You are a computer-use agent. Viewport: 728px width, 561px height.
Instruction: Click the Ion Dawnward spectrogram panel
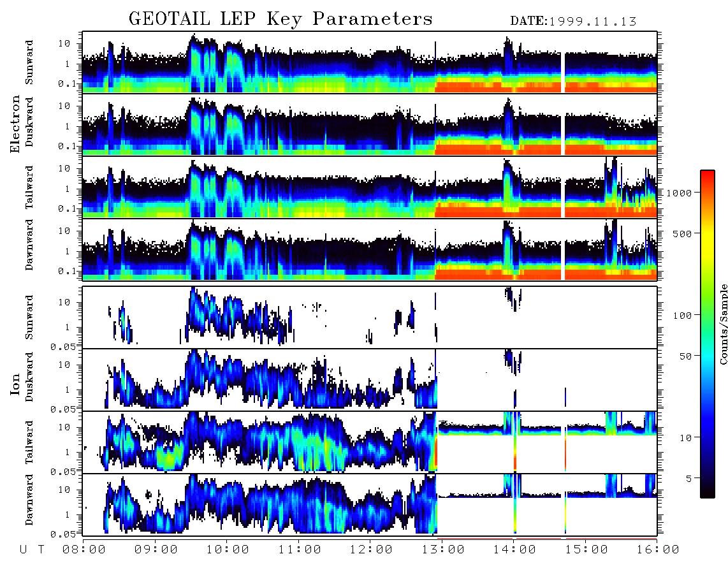[x=370, y=505]
